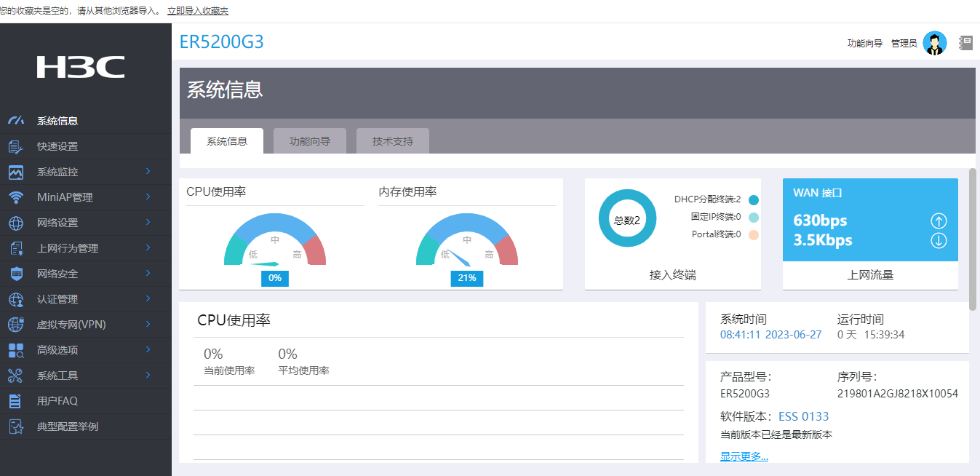Expand the 高级选项 submenu arrow
Screen dimensions: 980x476
point(148,350)
